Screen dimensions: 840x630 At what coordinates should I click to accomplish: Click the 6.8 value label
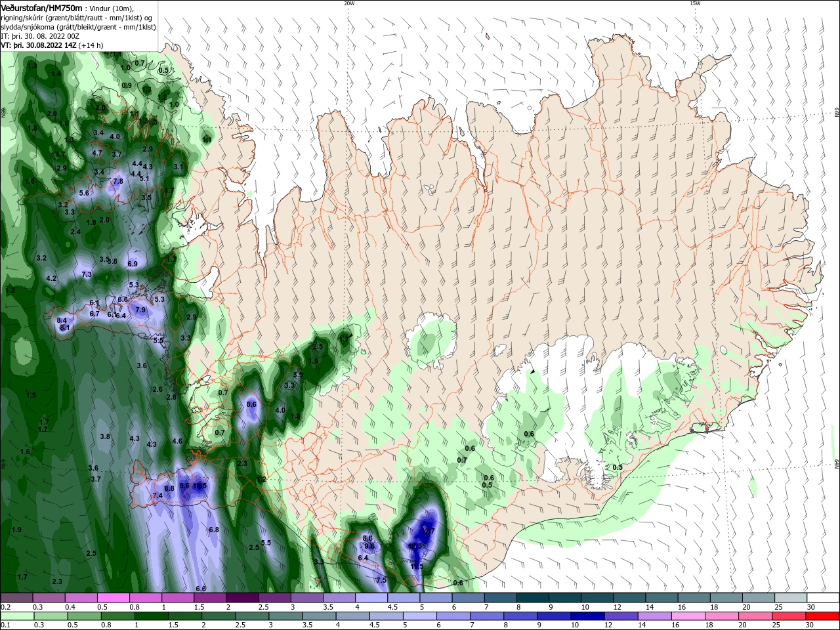(x=214, y=530)
